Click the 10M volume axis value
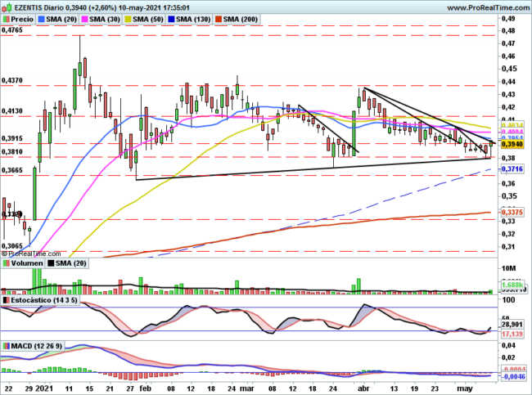The image size is (532, 395). point(508,268)
